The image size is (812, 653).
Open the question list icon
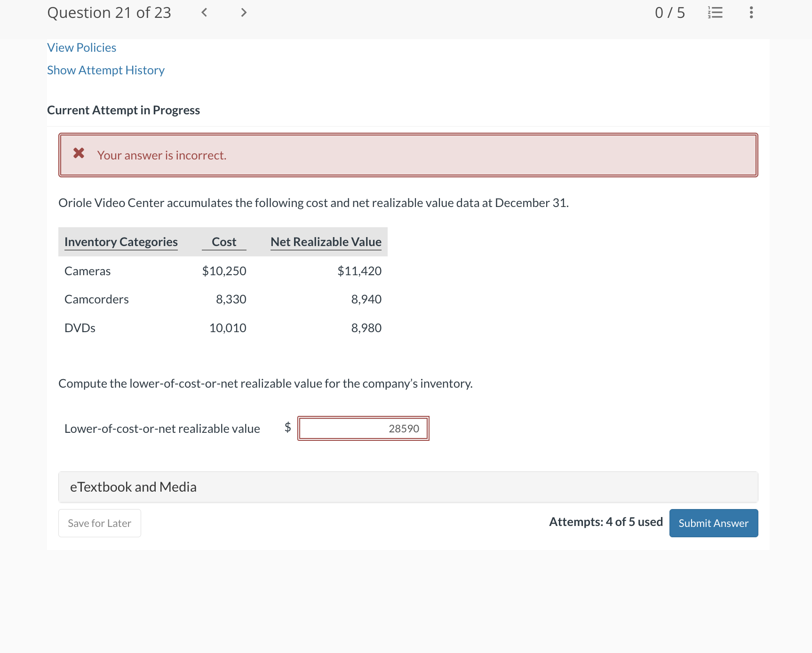[x=715, y=13]
